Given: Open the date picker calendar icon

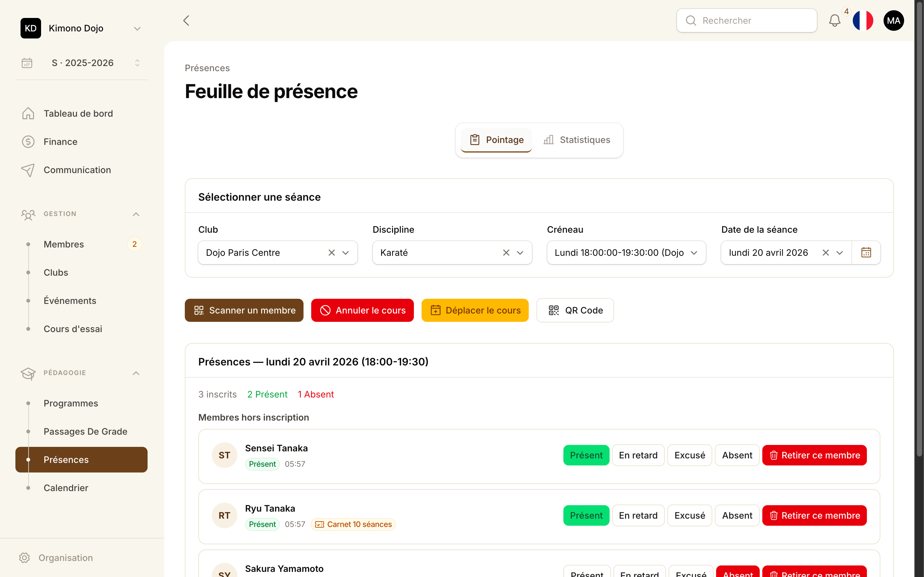Looking at the screenshot, I should 866,252.
